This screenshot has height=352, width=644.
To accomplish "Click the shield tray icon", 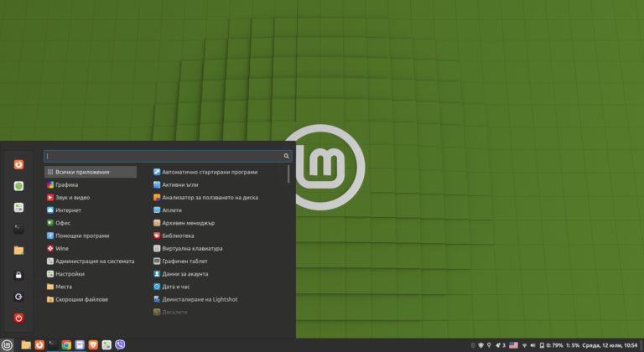I will tap(480, 345).
